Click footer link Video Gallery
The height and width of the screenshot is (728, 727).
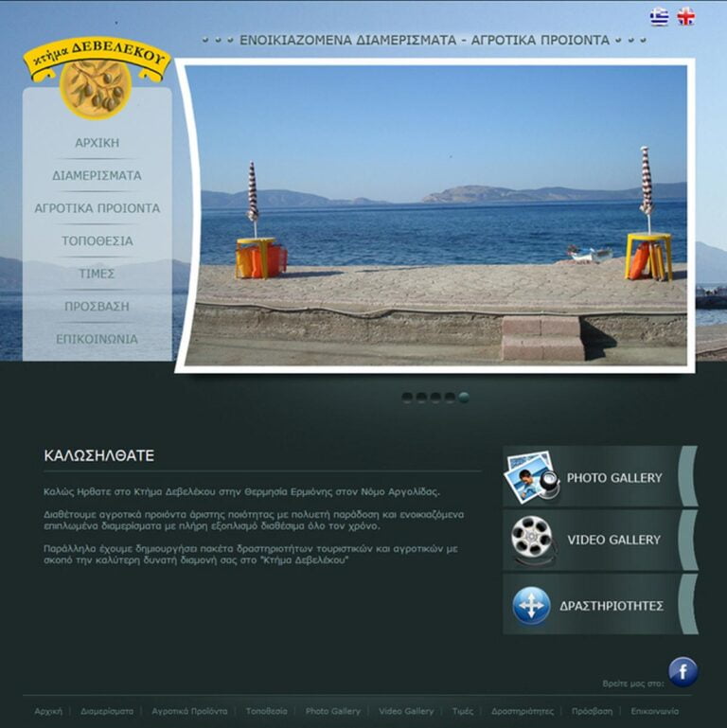(x=406, y=711)
